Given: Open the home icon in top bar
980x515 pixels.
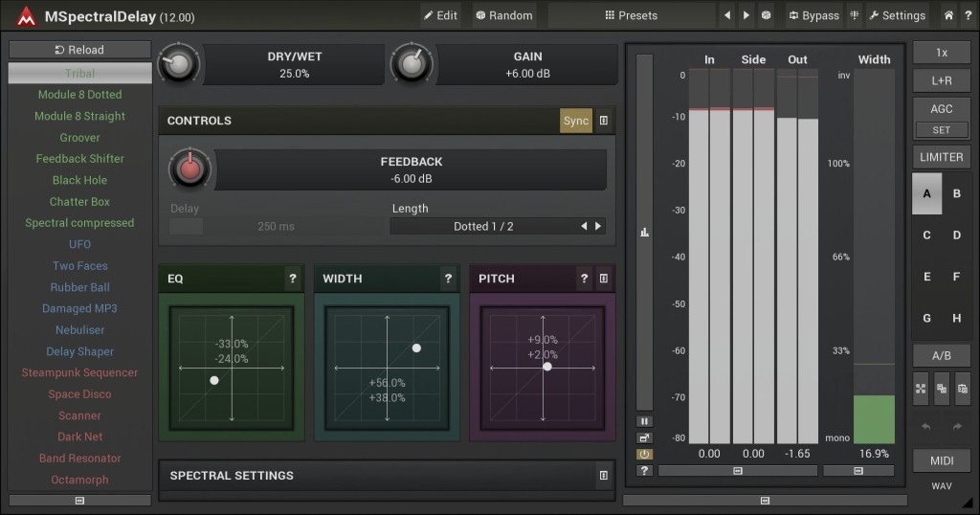Looking at the screenshot, I should coord(948,15).
